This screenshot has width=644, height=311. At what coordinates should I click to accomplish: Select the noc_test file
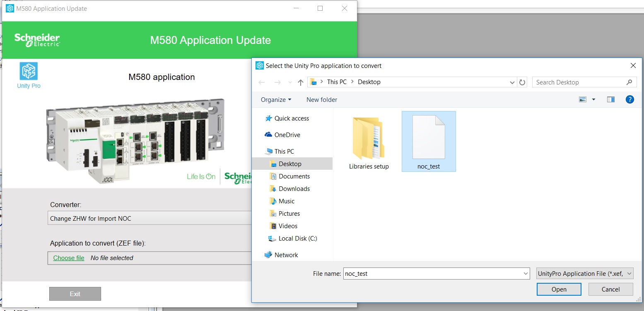click(x=429, y=141)
